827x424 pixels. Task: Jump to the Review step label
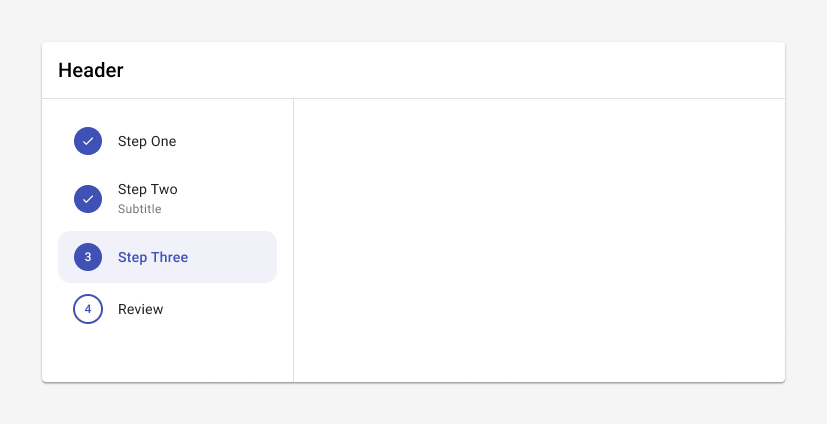pos(140,309)
